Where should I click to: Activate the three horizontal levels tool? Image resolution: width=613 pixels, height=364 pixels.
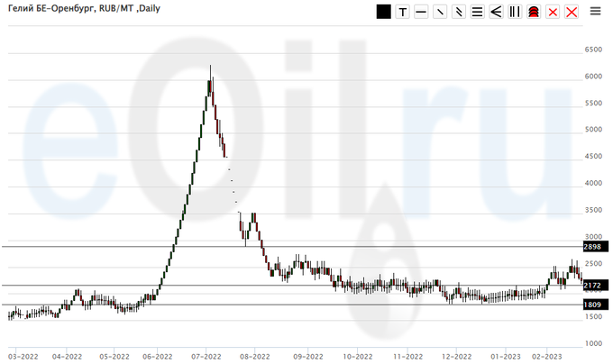coord(477,12)
